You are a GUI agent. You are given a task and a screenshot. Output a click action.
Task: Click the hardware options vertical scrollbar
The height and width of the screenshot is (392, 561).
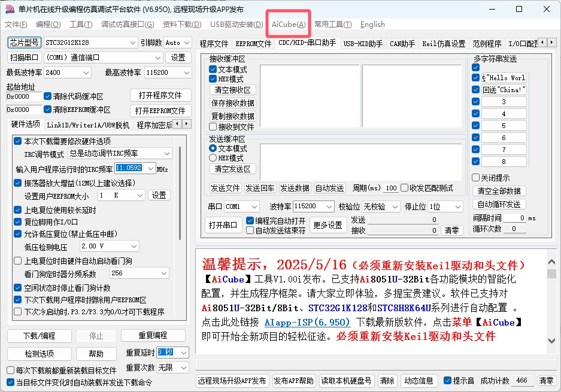(x=180, y=193)
